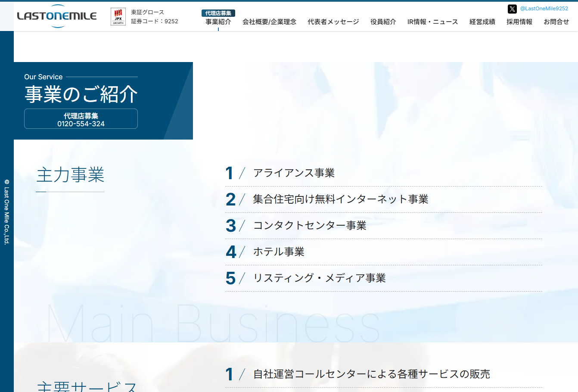
Task: Open the 役員紹介 navigation item
Action: tap(382, 22)
